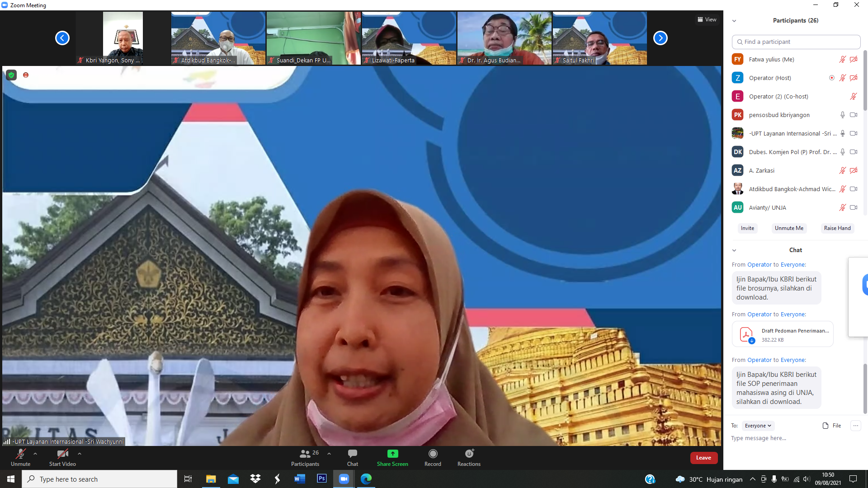868x488 pixels.
Task: Click Unmute Me in participants panel
Action: pyautogui.click(x=789, y=228)
